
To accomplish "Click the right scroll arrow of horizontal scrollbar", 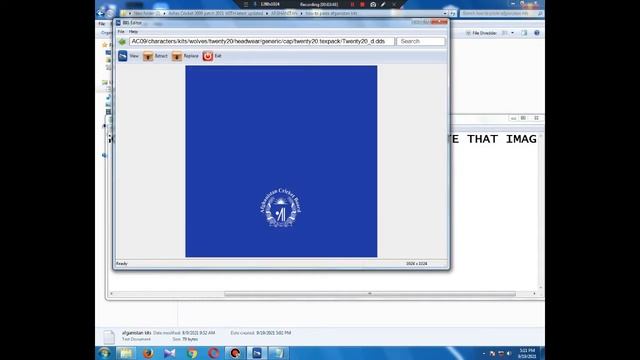I will [534, 293].
